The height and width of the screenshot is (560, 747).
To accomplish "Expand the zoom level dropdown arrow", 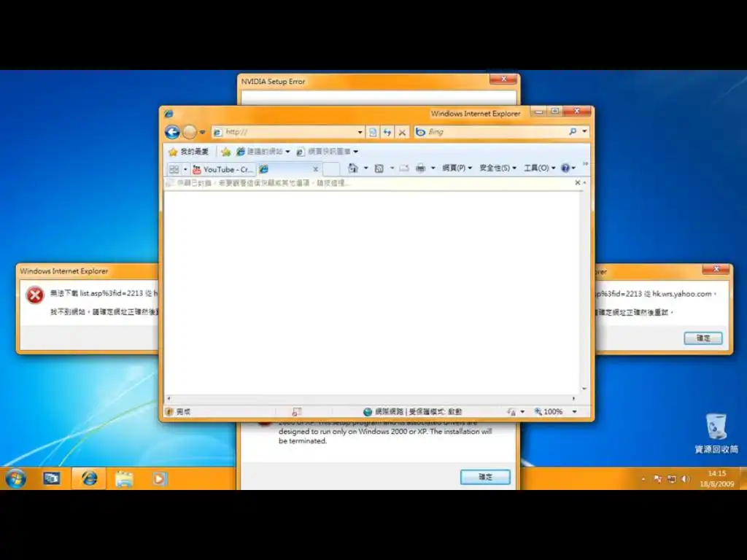I will point(575,411).
